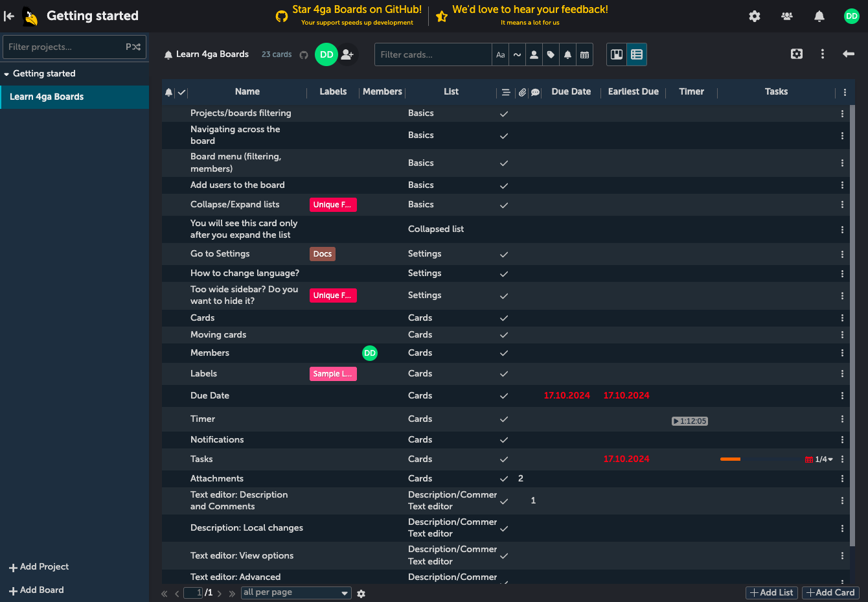868x602 pixels.
Task: Open the actions menu for Go to Settings row
Action: click(x=842, y=254)
